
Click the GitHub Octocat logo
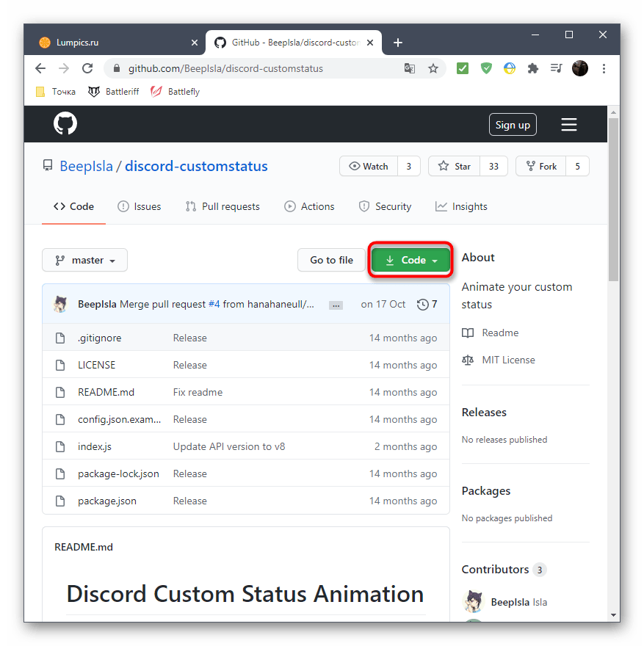(x=65, y=123)
